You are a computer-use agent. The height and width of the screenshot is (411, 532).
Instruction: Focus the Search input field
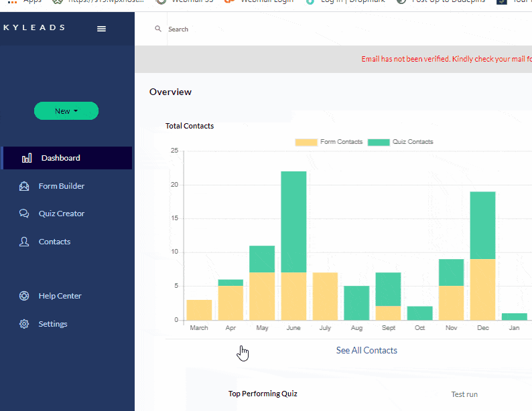(268, 29)
